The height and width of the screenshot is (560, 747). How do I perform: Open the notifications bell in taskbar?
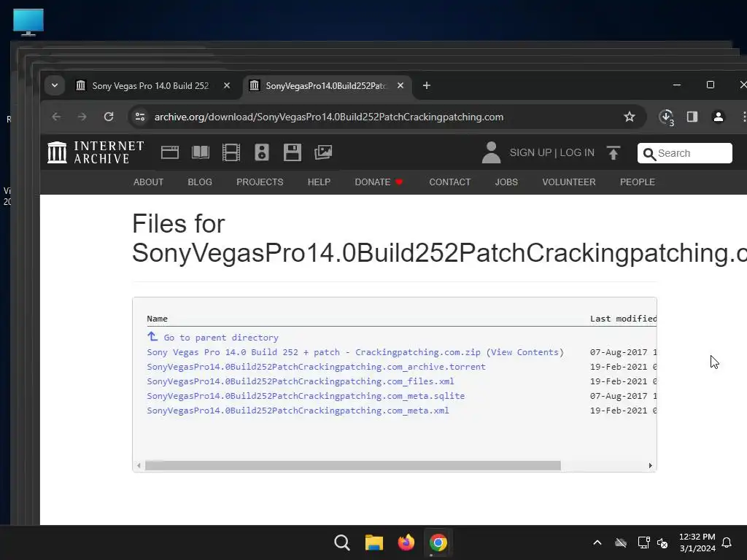727,542
